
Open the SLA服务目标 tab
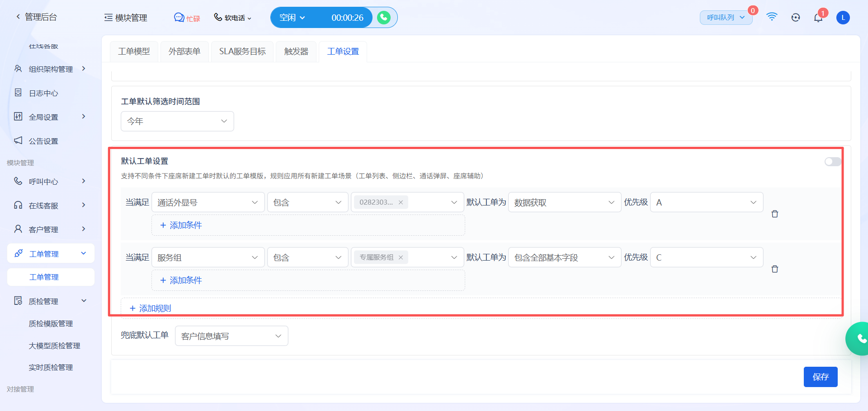[x=242, y=51]
